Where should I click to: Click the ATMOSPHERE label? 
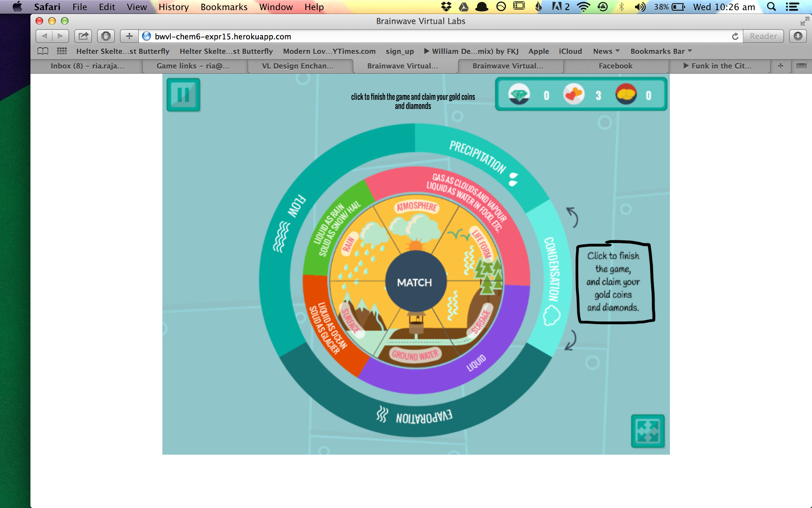pos(416,206)
